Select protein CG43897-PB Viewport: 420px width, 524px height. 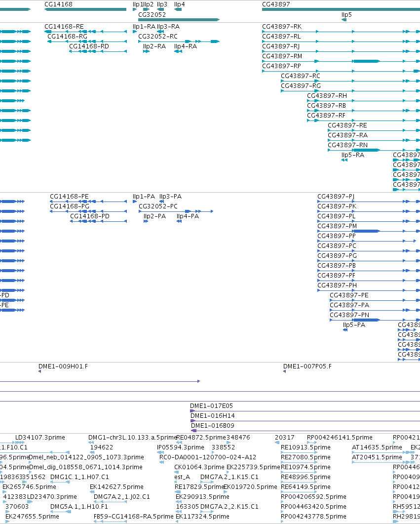pyautogui.click(x=337, y=266)
